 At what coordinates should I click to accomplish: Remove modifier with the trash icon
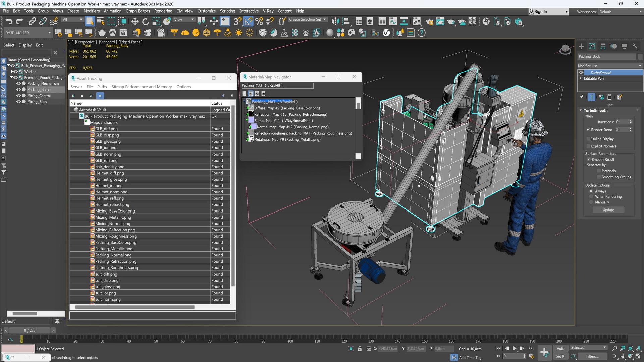pos(609,97)
